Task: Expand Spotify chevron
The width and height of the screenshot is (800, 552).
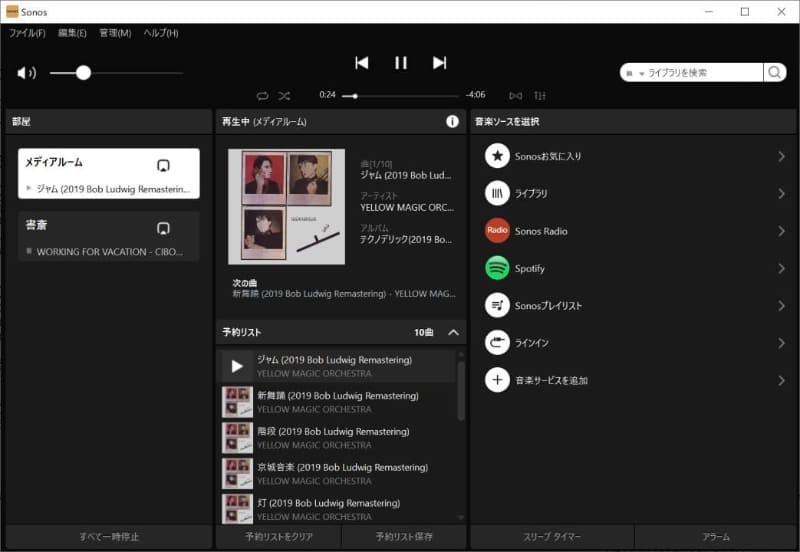Action: coord(781,268)
